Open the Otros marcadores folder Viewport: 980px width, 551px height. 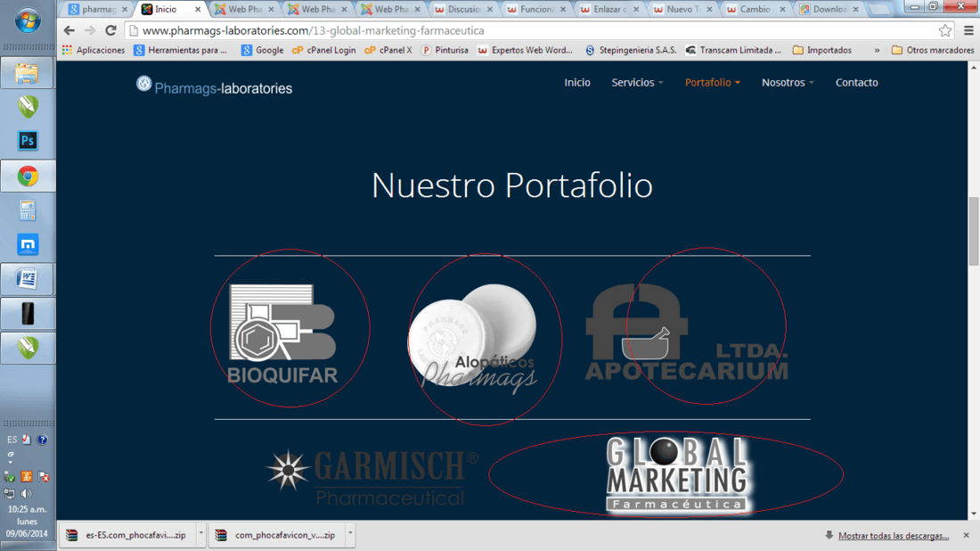pyautogui.click(x=933, y=50)
